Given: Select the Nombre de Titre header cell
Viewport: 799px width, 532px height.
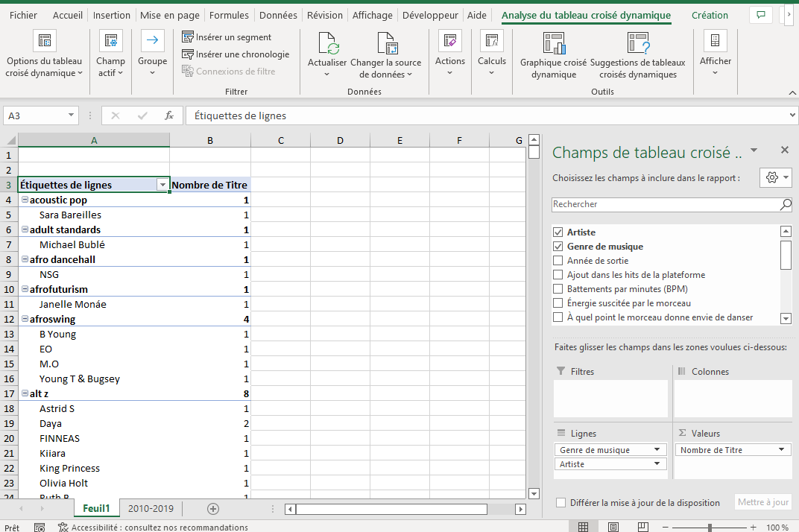Looking at the screenshot, I should pos(210,185).
